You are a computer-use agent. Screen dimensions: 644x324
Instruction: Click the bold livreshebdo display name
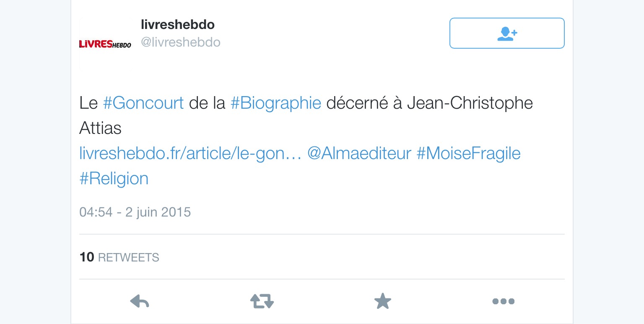(x=178, y=25)
